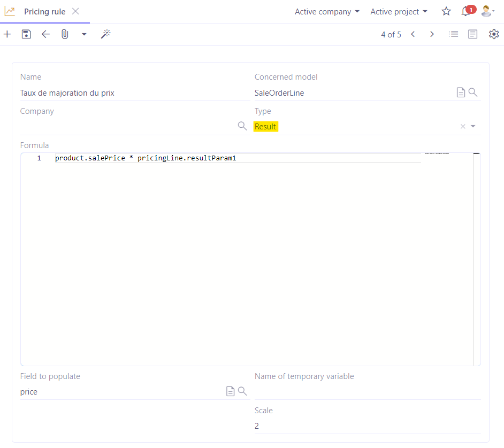Viewport: 504px width, 448px height.
Task: Expand the Active company dropdown
Action: [327, 12]
